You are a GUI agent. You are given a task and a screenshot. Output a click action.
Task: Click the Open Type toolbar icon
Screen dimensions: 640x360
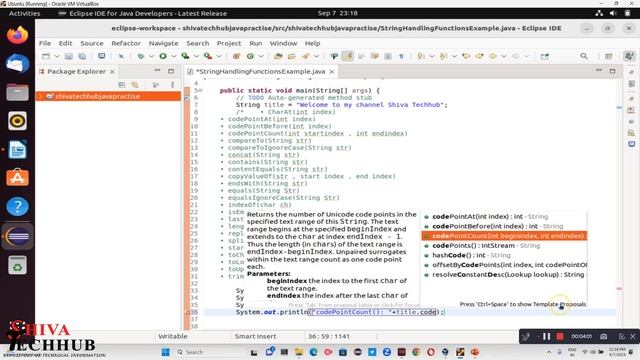278,56
